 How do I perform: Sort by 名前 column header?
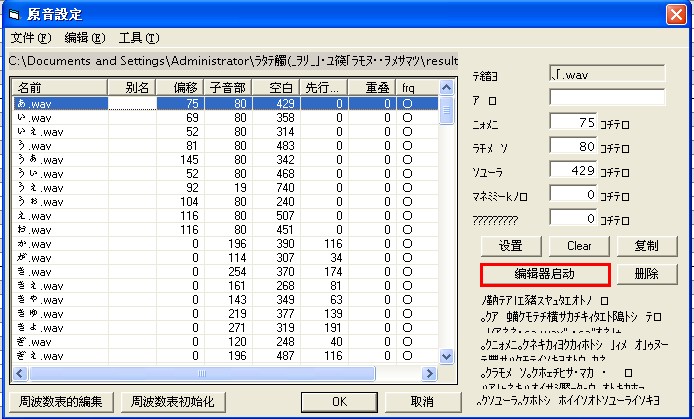(60, 88)
